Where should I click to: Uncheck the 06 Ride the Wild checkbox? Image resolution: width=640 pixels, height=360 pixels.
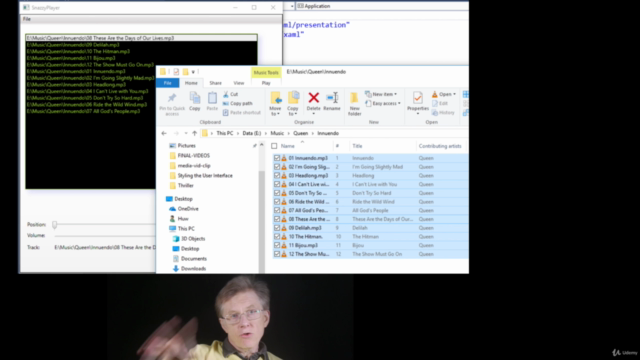coord(277,202)
